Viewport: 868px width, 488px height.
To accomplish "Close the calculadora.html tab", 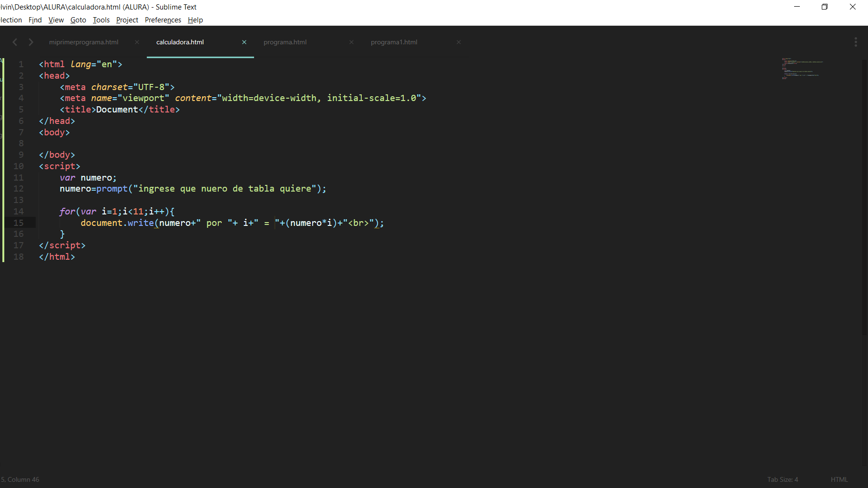I will 244,42.
